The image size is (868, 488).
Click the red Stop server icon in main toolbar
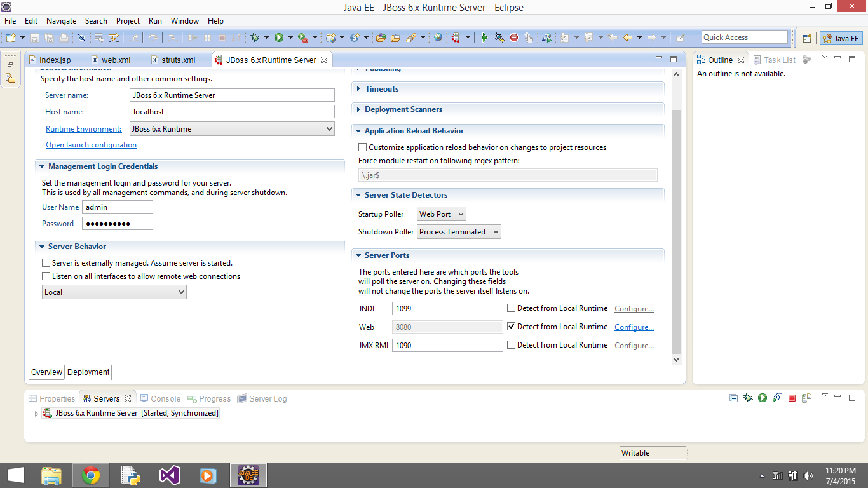point(514,38)
